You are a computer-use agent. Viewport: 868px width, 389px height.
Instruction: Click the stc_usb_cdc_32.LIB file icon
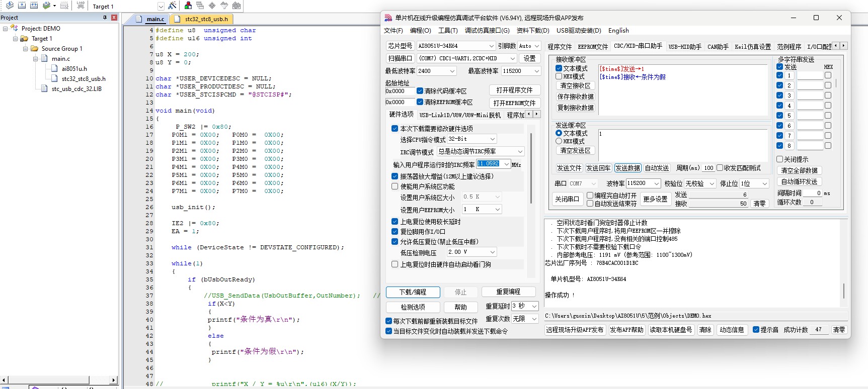[x=44, y=88]
